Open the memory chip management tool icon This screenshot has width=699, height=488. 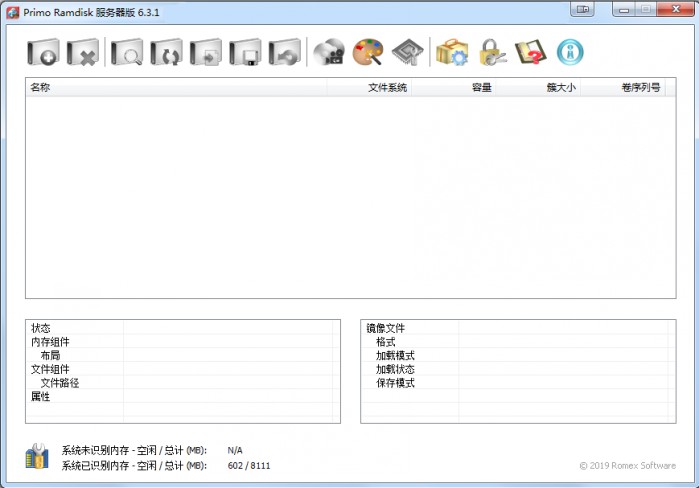407,52
